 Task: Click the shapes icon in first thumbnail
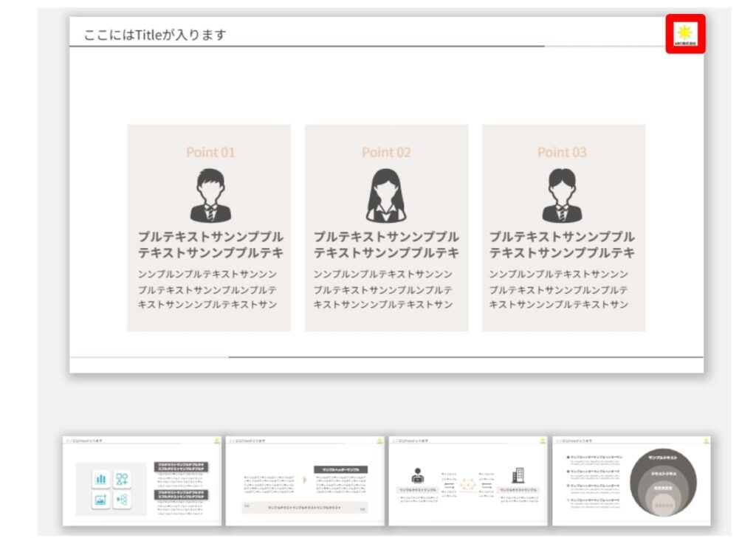click(122, 479)
